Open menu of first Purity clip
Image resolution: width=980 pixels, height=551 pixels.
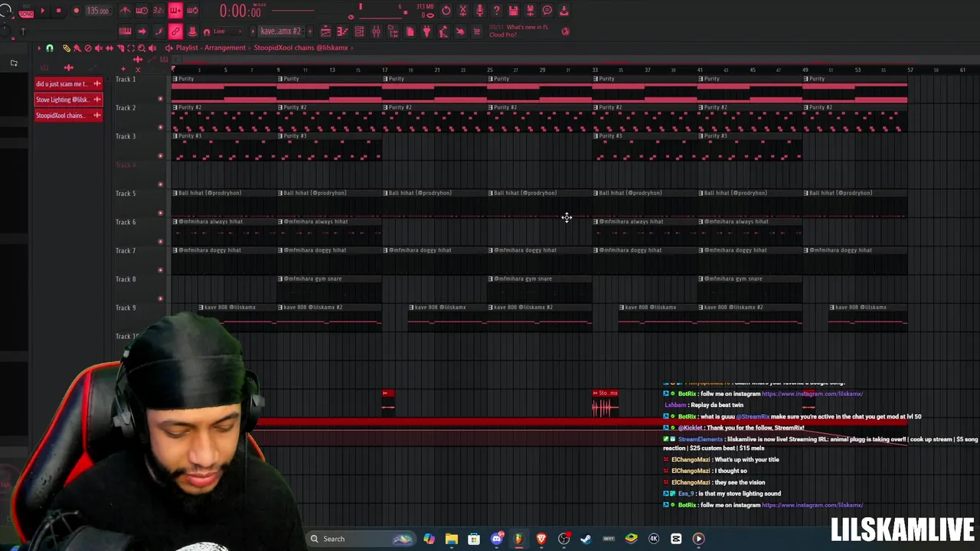(x=175, y=79)
